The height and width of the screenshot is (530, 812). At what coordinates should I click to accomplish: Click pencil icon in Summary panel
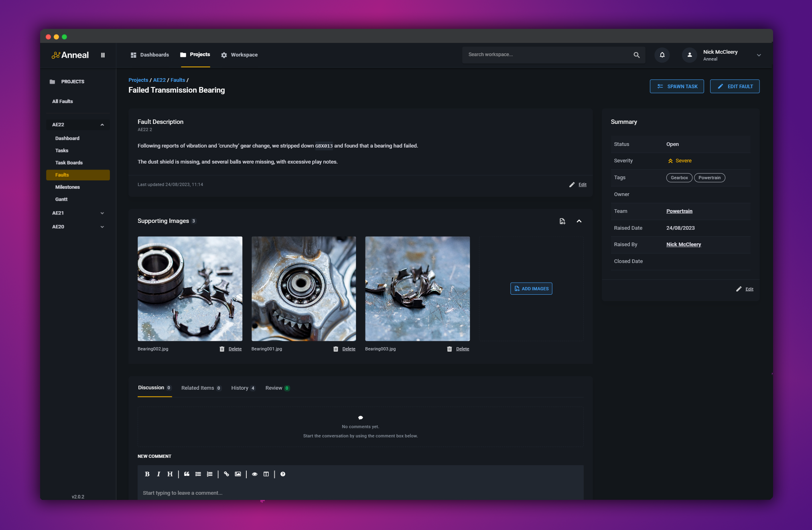739,289
